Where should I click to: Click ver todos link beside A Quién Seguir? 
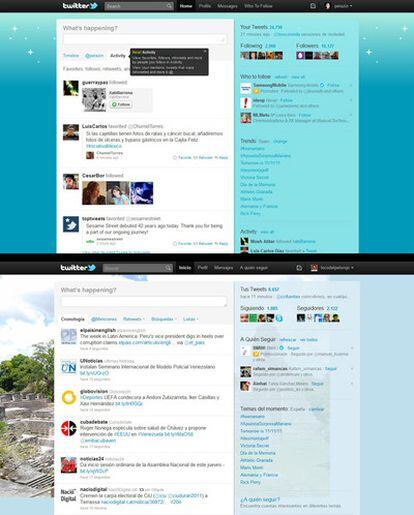tap(308, 340)
